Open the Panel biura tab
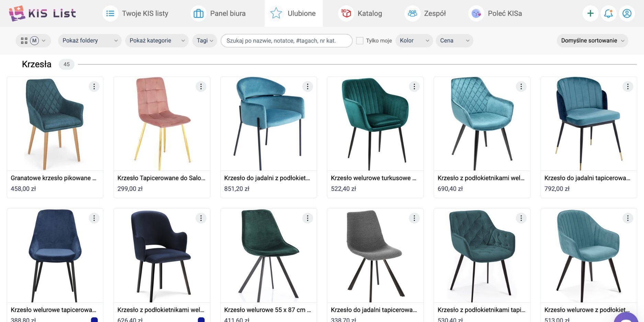 pos(218,13)
